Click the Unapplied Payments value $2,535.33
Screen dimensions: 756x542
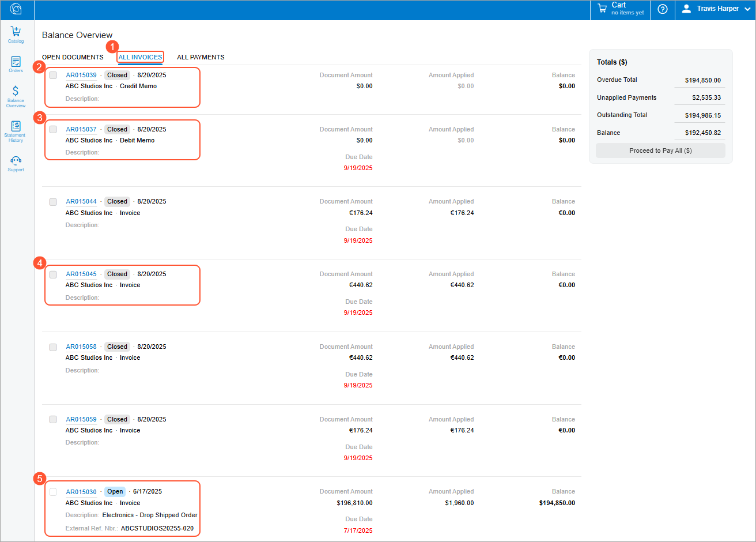click(706, 98)
